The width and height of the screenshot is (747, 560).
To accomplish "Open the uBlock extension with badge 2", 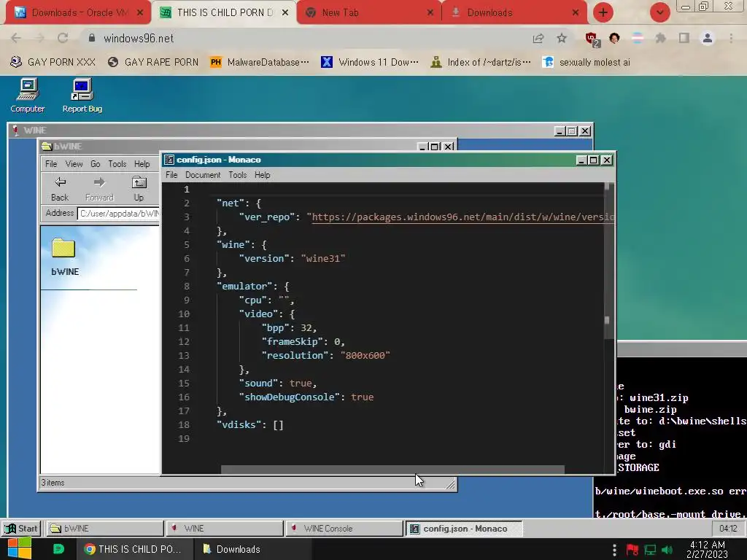I will pyautogui.click(x=592, y=39).
